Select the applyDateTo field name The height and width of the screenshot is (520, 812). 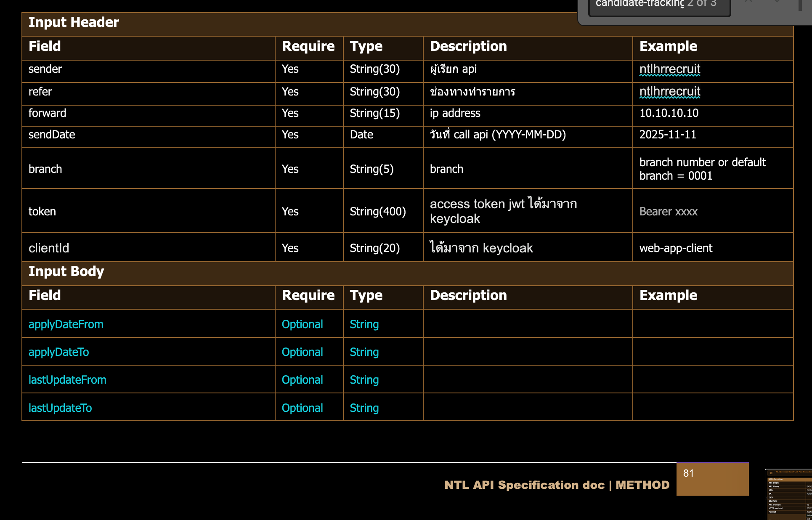click(59, 352)
